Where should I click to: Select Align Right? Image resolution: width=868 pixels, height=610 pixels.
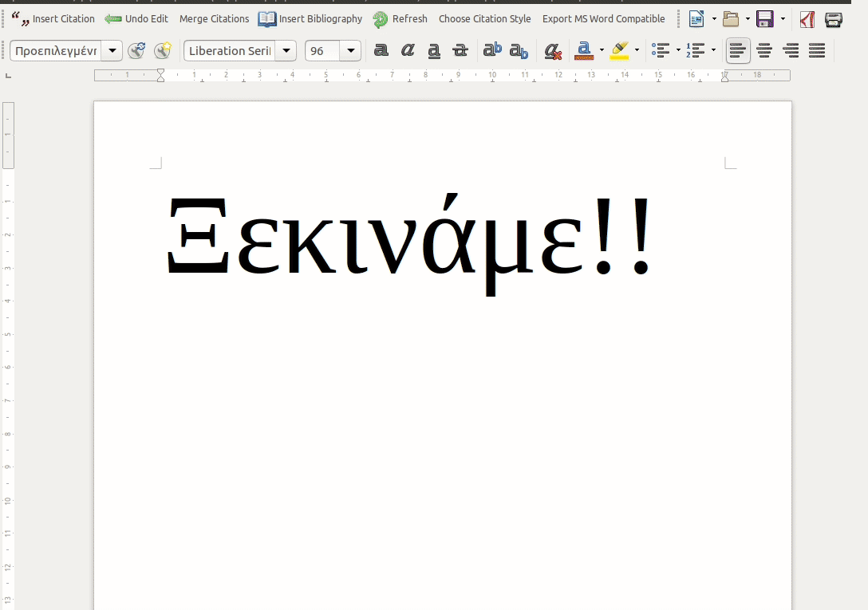[x=791, y=51]
